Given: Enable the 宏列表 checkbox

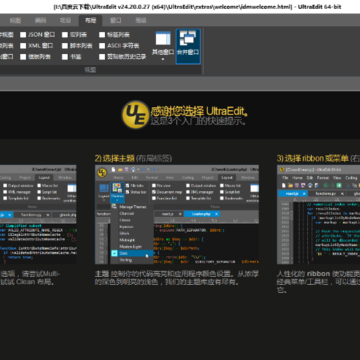Looking at the screenshot, I should tap(64, 35).
